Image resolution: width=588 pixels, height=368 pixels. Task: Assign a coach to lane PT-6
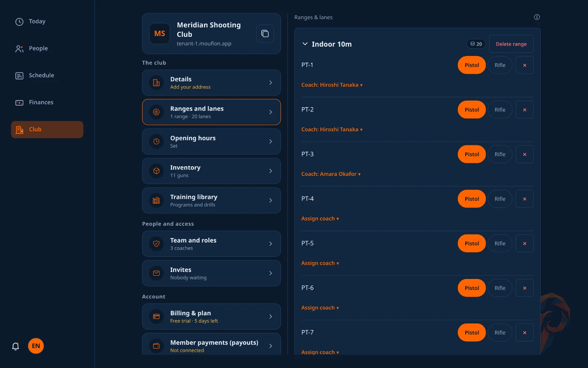point(320,308)
